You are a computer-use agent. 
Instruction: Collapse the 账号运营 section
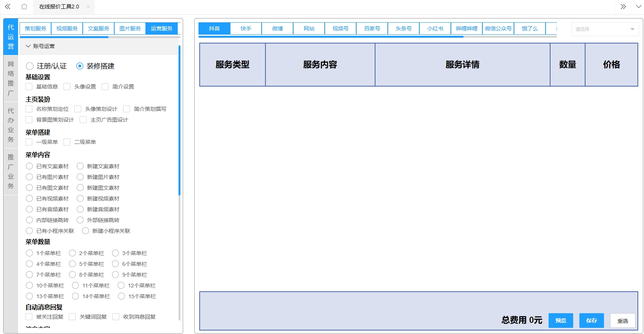(28, 46)
